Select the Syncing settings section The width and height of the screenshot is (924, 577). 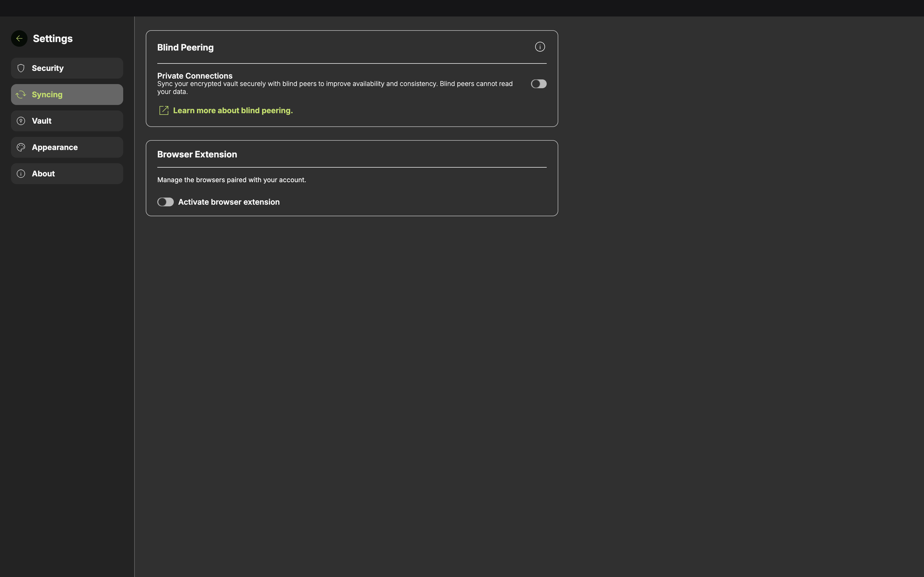47,94
